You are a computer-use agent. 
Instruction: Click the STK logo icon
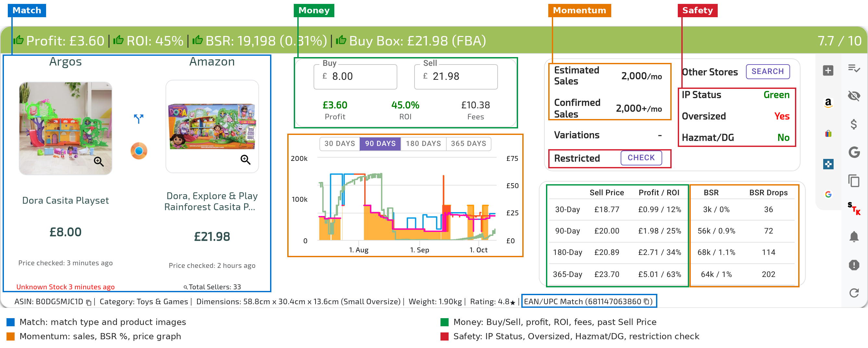854,208
